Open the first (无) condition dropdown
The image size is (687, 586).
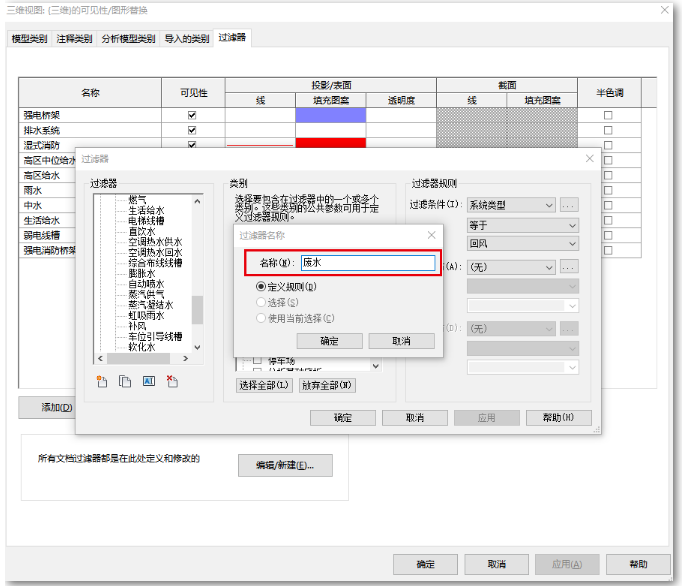[511, 267]
